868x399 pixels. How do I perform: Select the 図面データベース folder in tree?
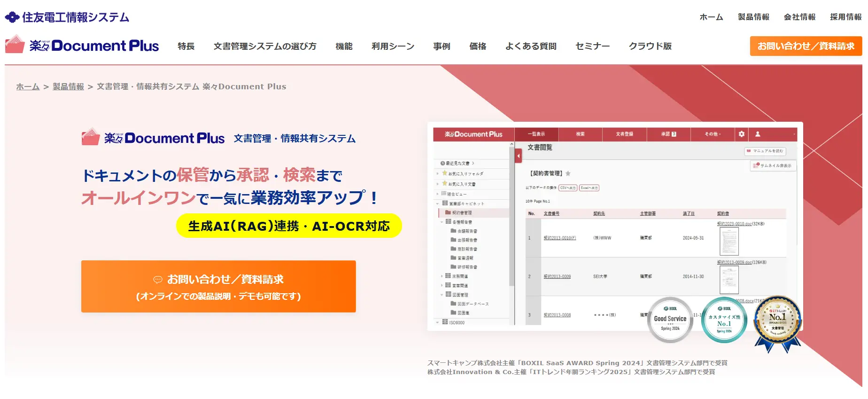470,304
